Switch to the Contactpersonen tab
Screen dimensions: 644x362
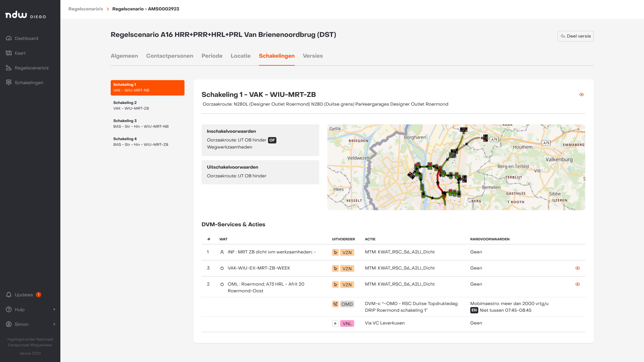pyautogui.click(x=170, y=56)
